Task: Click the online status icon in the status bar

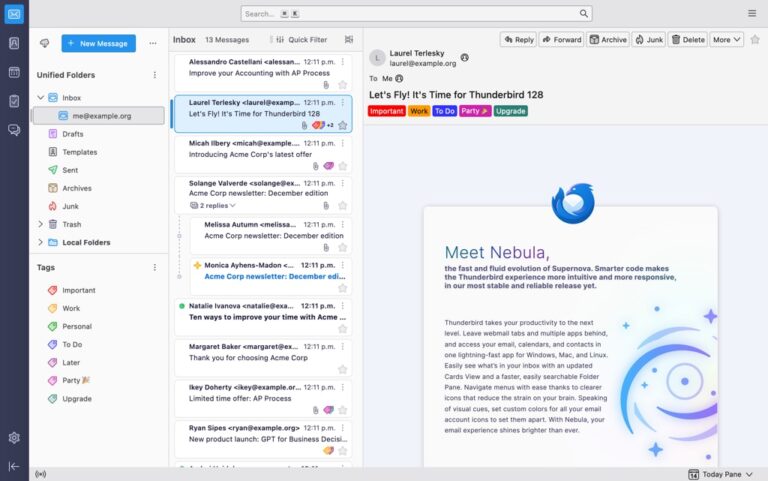Action: (x=41, y=474)
